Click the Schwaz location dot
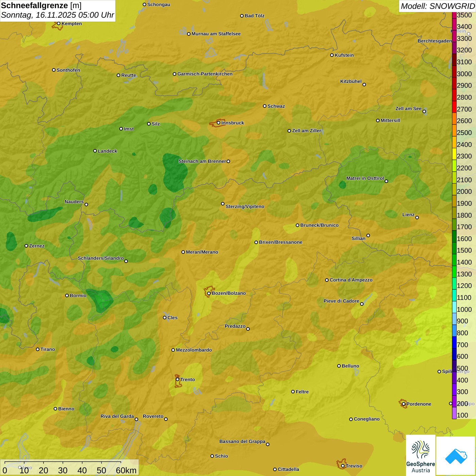Screen dimensions: 476x476 pyautogui.click(x=265, y=106)
